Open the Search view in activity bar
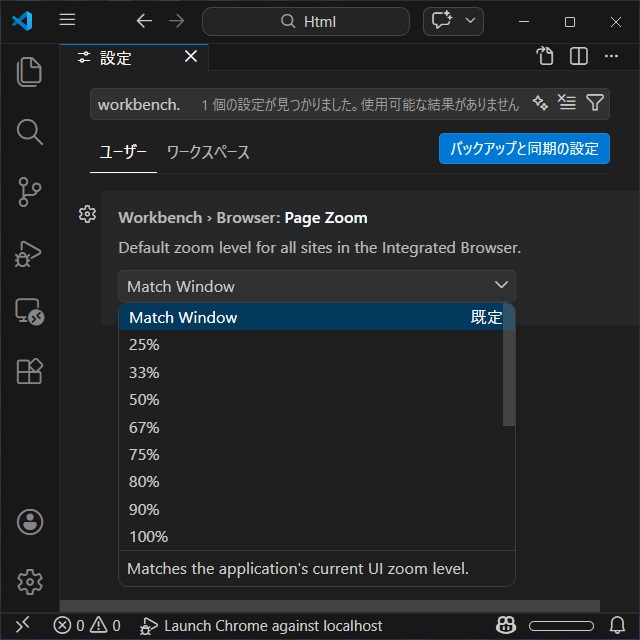The height and width of the screenshot is (640, 640). coord(29,132)
